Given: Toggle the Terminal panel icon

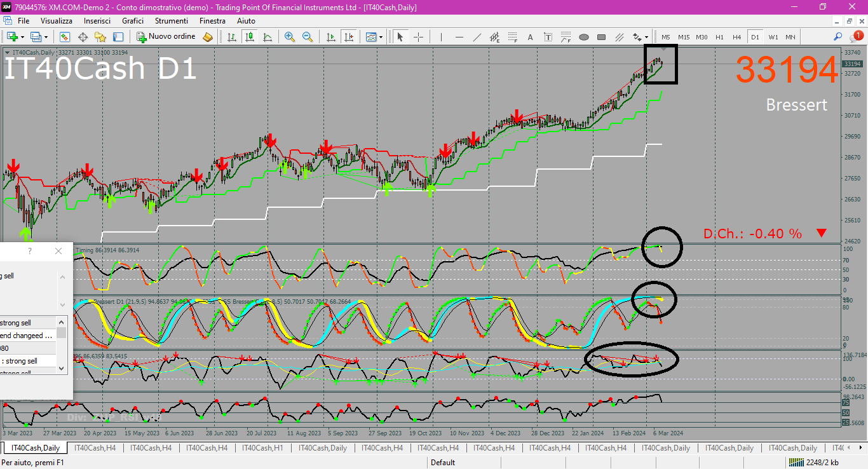Looking at the screenshot, I should pos(118,37).
